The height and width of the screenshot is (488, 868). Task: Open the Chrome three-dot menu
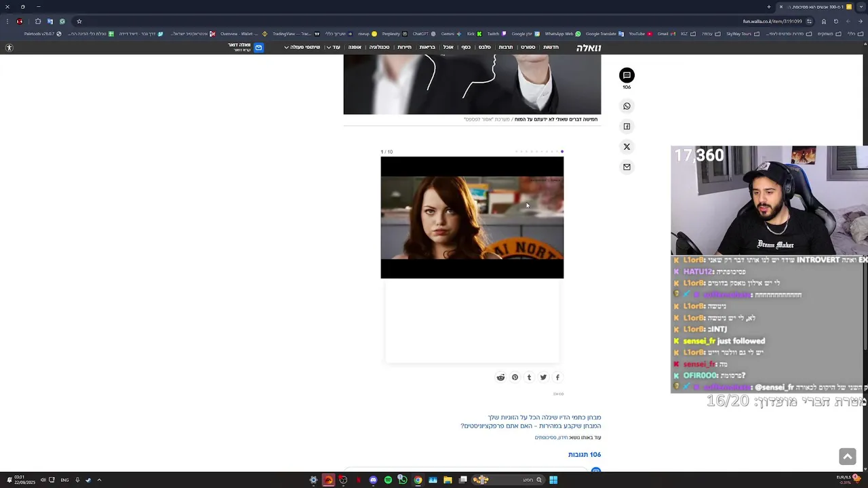coord(7,21)
